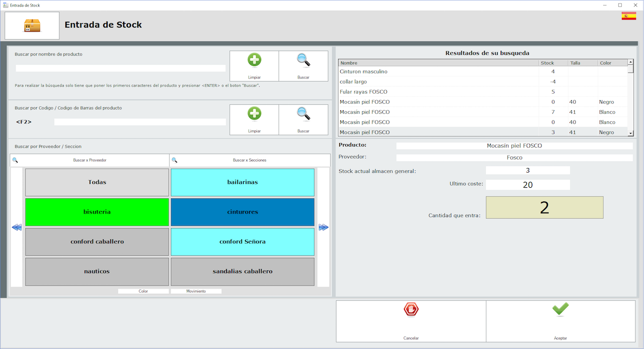Click the magnifier Buscar icon for product name
The height and width of the screenshot is (349, 644).
(303, 60)
